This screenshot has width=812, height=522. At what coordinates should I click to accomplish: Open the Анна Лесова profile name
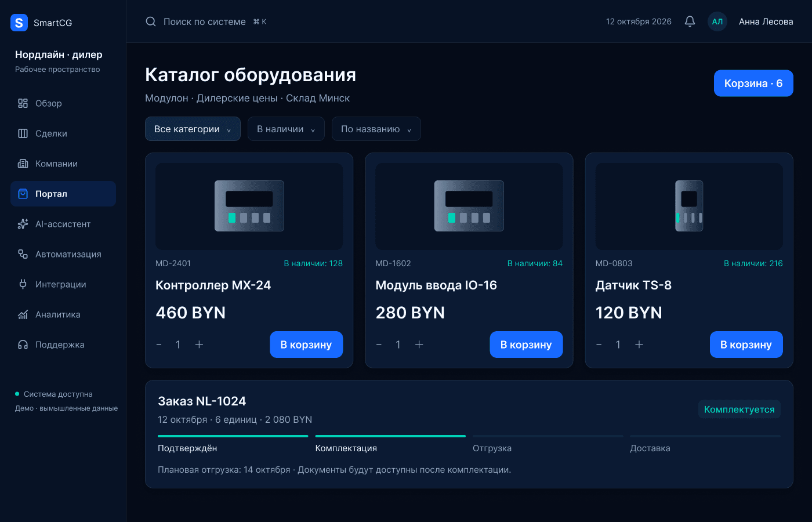pyautogui.click(x=766, y=21)
